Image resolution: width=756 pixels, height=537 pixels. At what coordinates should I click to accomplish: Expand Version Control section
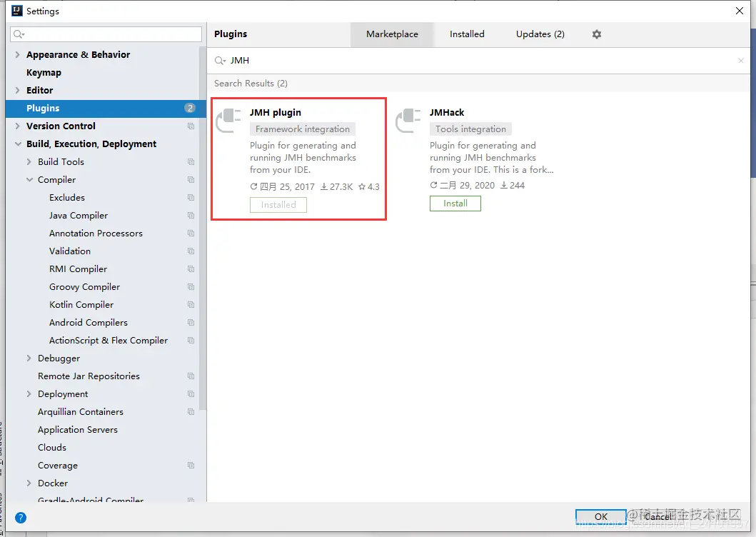click(x=17, y=126)
